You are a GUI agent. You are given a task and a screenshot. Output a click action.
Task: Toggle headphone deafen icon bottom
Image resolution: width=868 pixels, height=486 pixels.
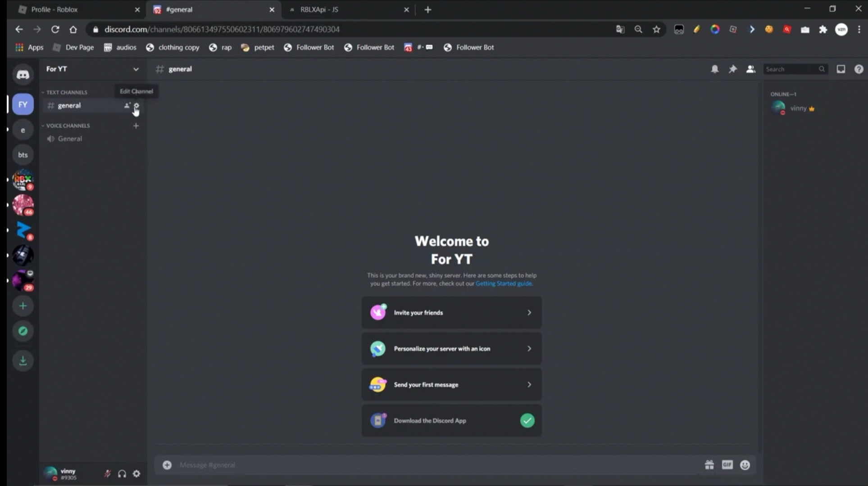[x=122, y=473]
